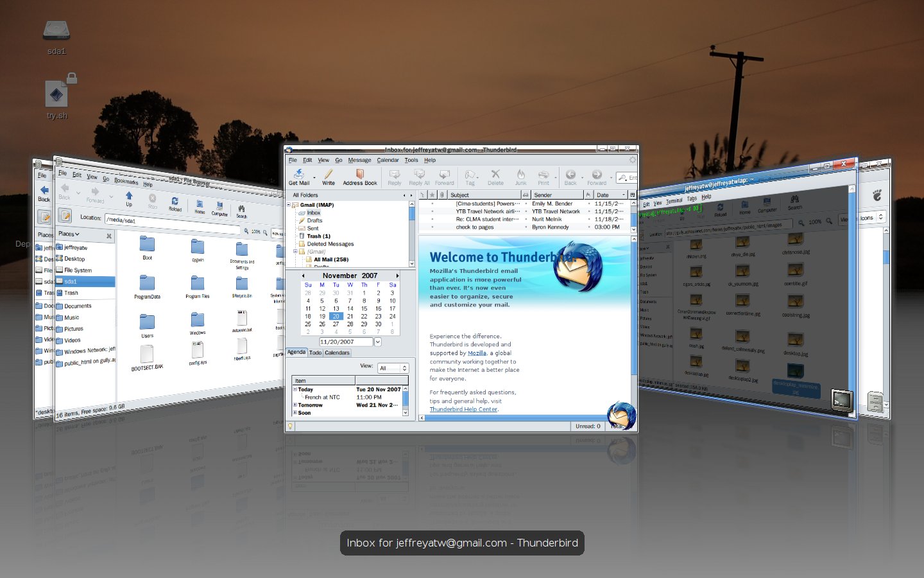
Task: Click the mail Forward icon next to Reply All
Action: tap(444, 174)
